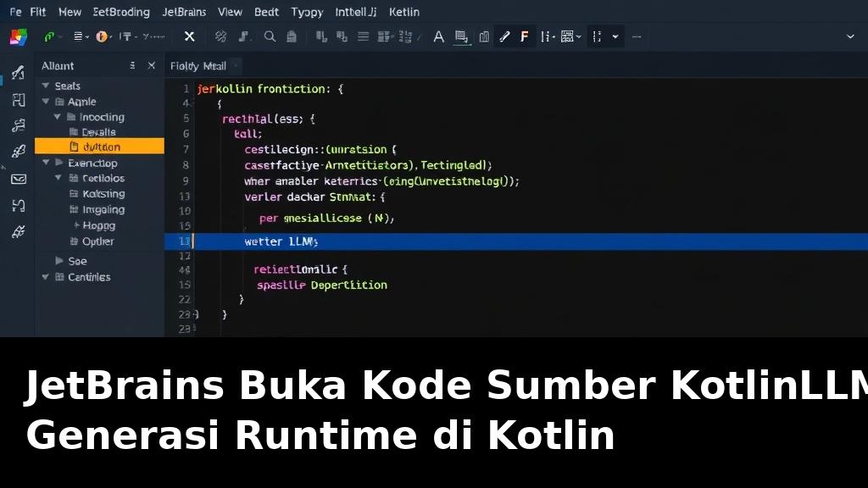Screen dimensions: 868x488
Task: Click the orange circle toolbar icon
Action: point(102,36)
